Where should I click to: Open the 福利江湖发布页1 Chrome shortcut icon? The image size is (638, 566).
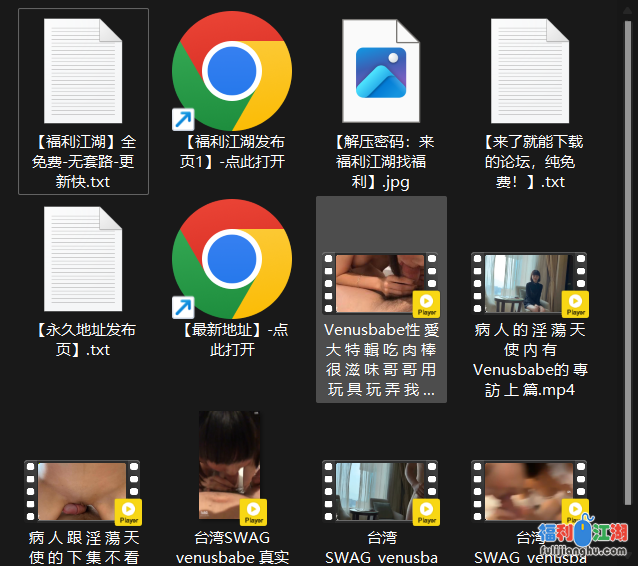point(232,72)
